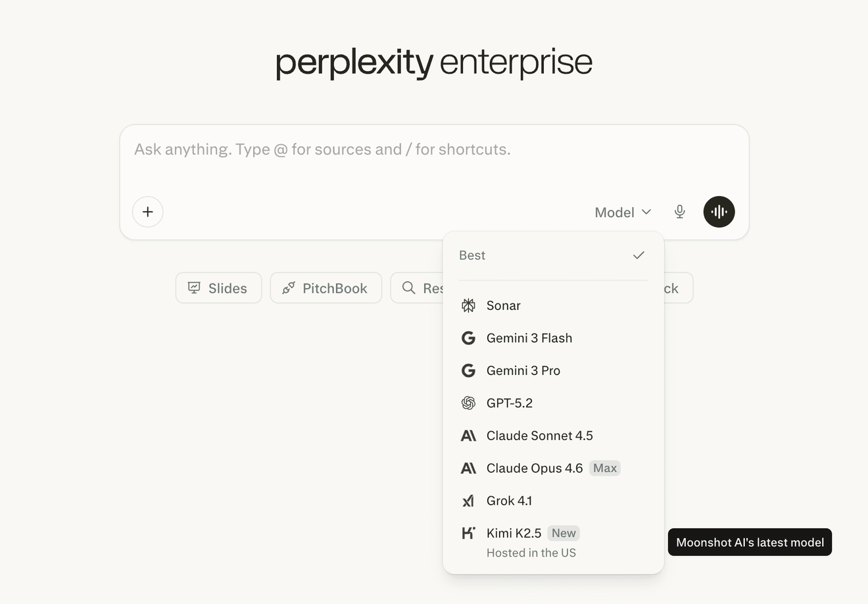This screenshot has height=604, width=868.
Task: Start voice mode with waveform button
Action: tap(719, 212)
